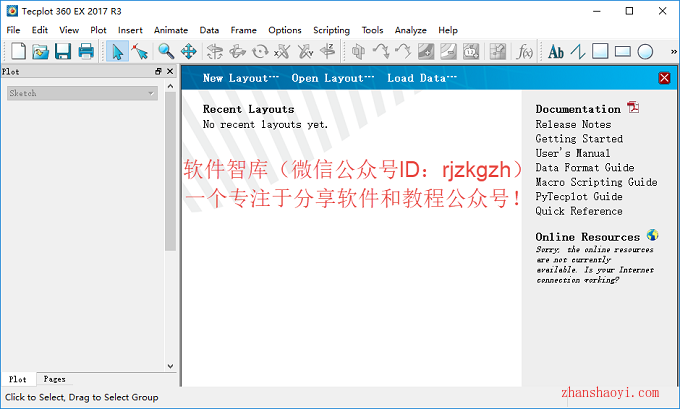Select the Adjustor tool icon

140,51
